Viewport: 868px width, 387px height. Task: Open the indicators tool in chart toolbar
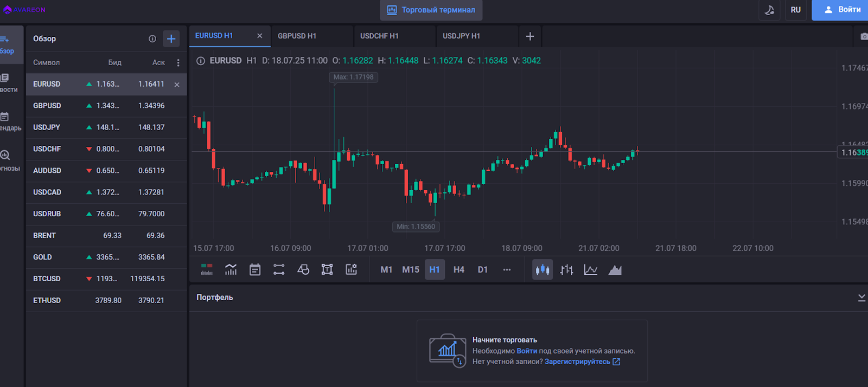[x=231, y=269]
